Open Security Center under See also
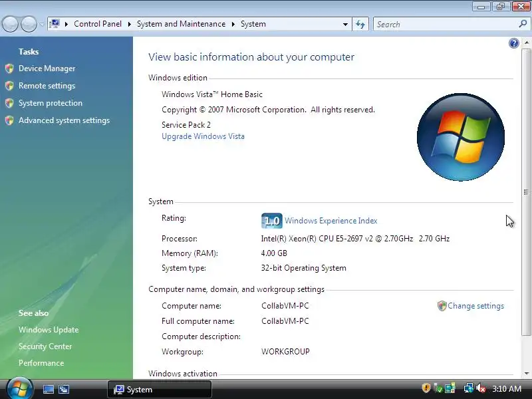 45,346
